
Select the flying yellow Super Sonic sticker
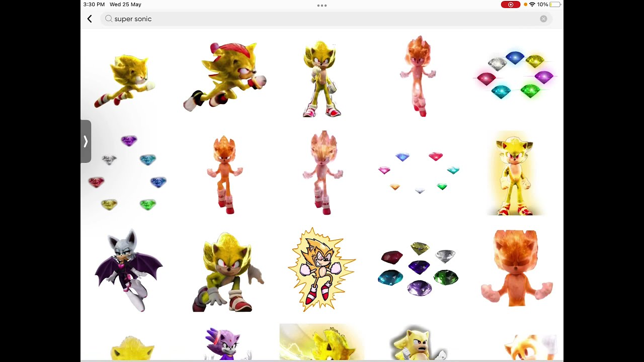(126, 80)
